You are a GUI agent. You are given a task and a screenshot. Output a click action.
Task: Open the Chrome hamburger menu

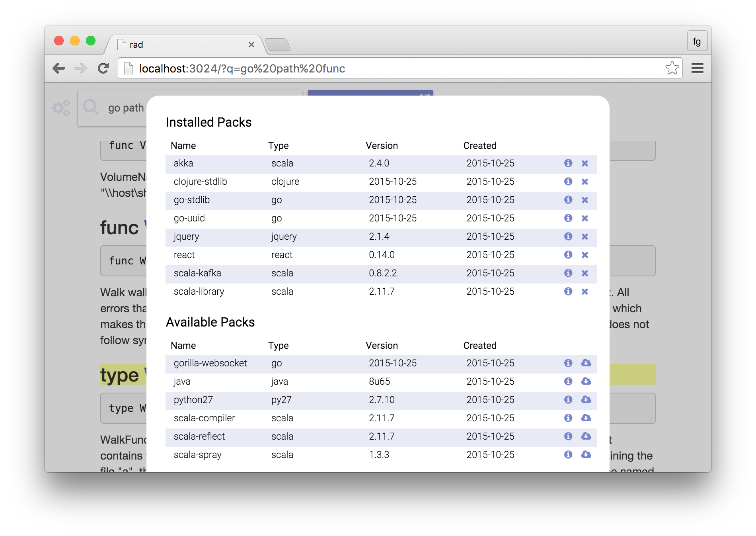[697, 68]
